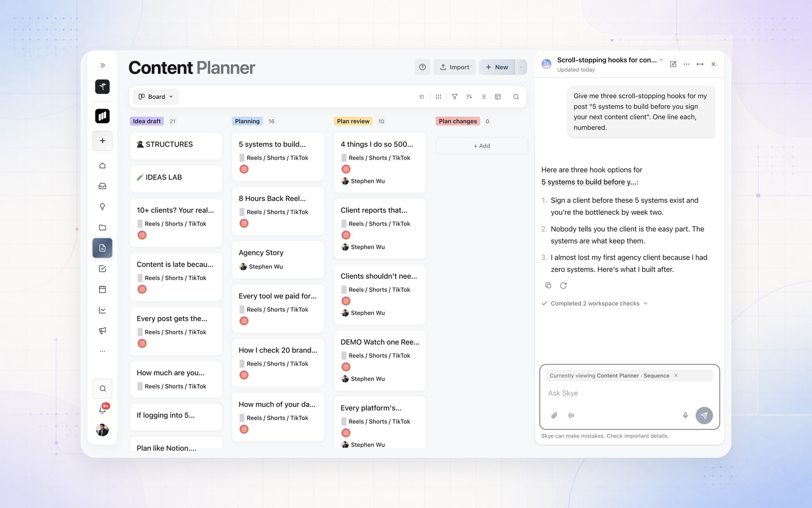Open the Board view dropdown
Image resolution: width=812 pixels, height=508 pixels.
(156, 97)
